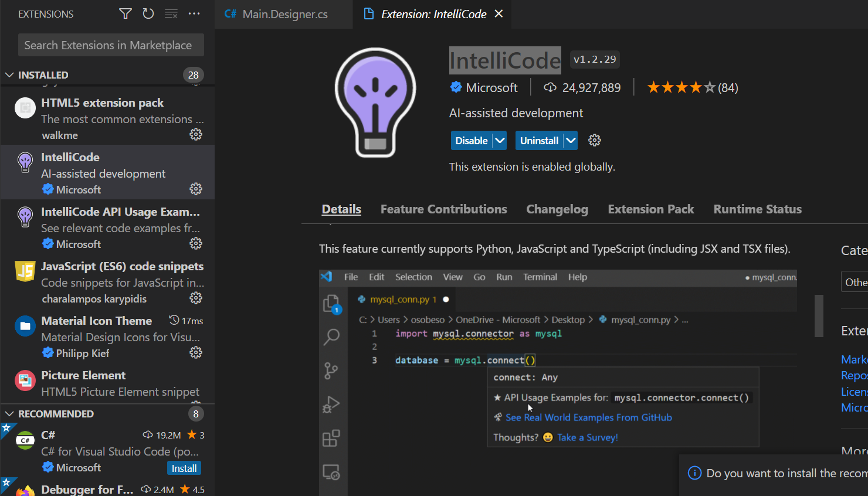Collapse the RECOMMENDED section
Viewport: 868px width, 496px height.
coord(9,414)
